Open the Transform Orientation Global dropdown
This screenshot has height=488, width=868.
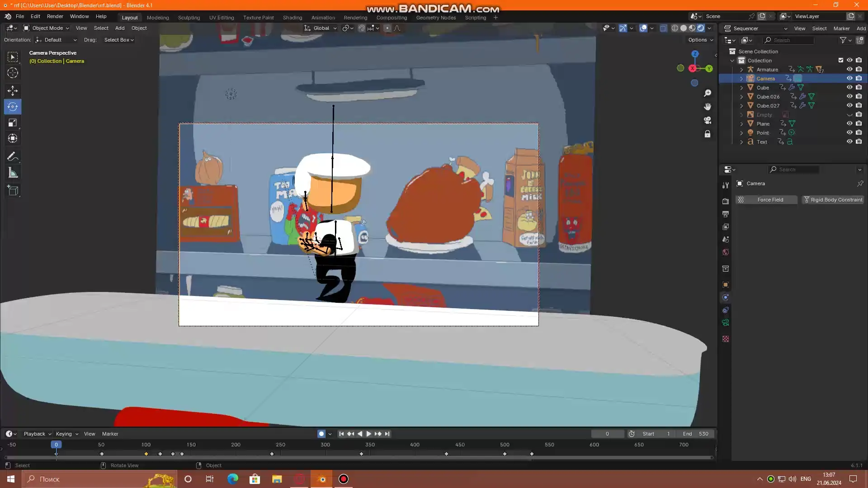point(320,28)
